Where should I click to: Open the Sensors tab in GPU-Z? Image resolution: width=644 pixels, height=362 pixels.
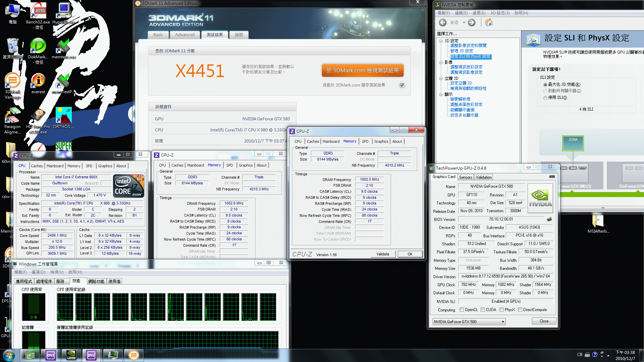[x=466, y=177]
